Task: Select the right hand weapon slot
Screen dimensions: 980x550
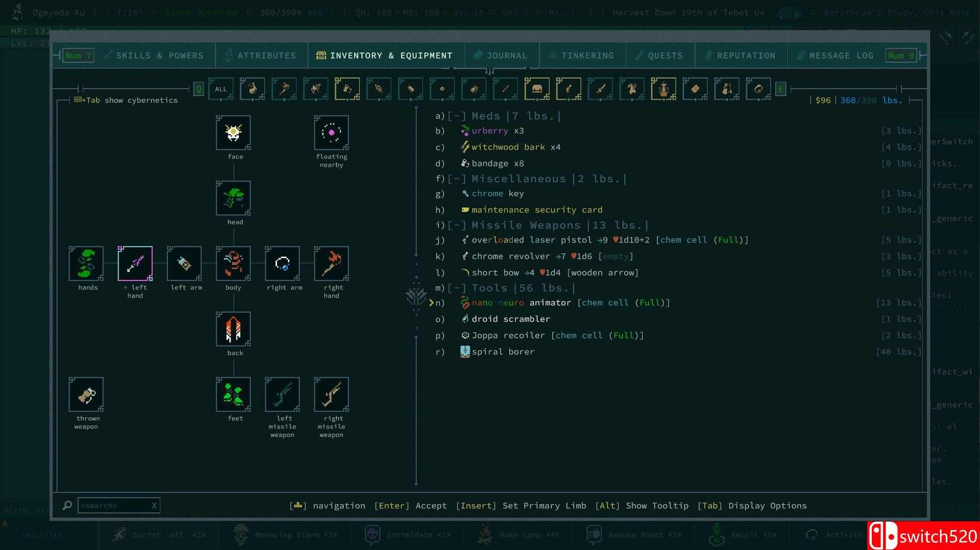Action: tap(332, 264)
